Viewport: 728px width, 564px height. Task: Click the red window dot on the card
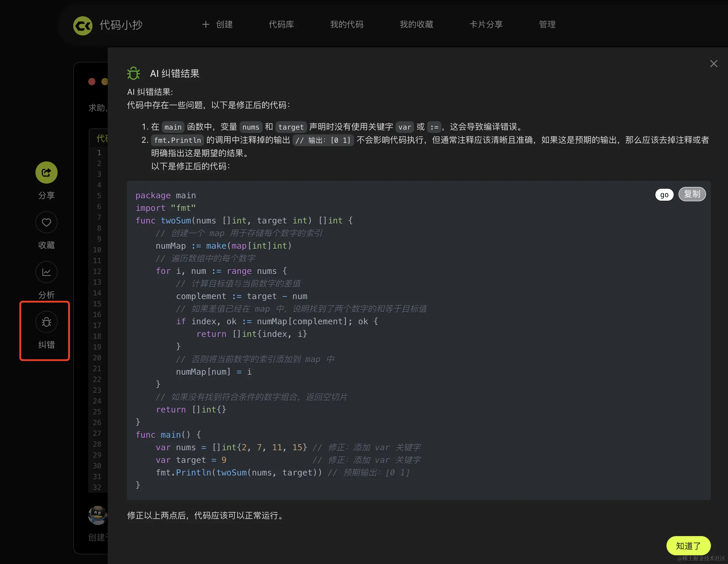(92, 82)
